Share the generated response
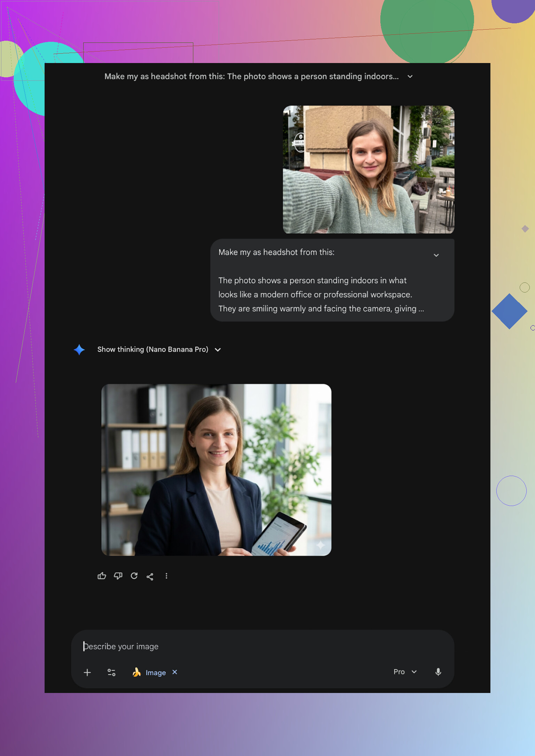The width and height of the screenshot is (535, 756). [x=150, y=576]
